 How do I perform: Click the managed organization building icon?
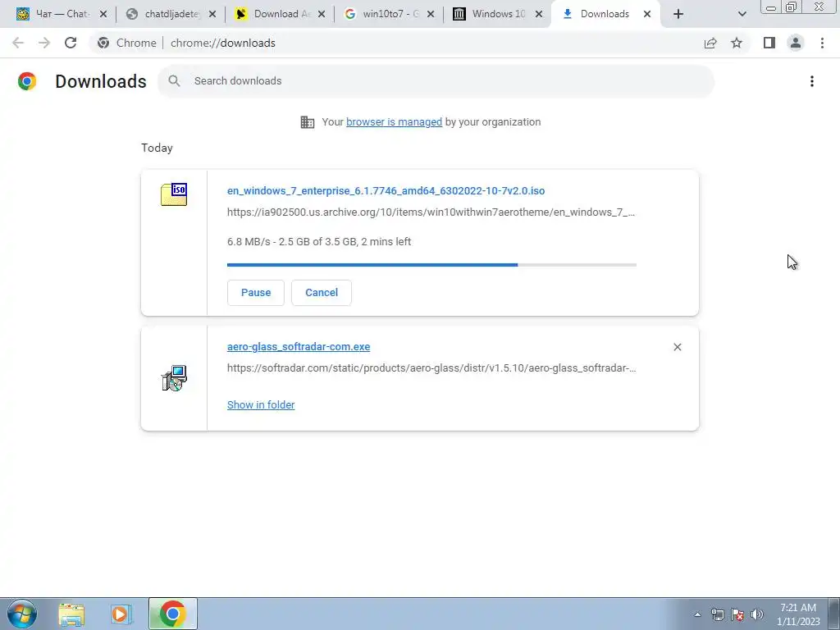(x=307, y=122)
